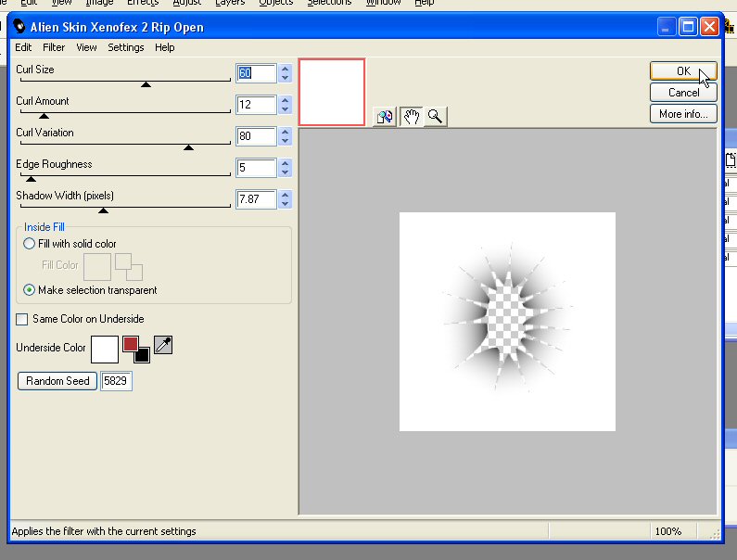The width and height of the screenshot is (737, 560).
Task: Select the magnifier zoom tool
Action: coord(435,117)
